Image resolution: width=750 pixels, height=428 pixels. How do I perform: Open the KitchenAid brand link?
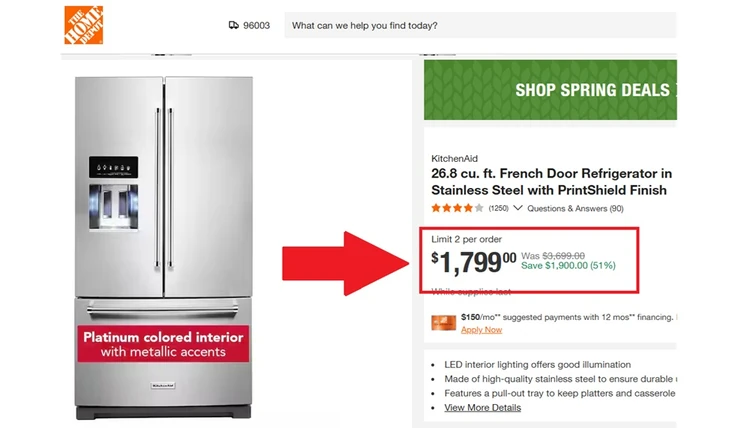pyautogui.click(x=452, y=159)
